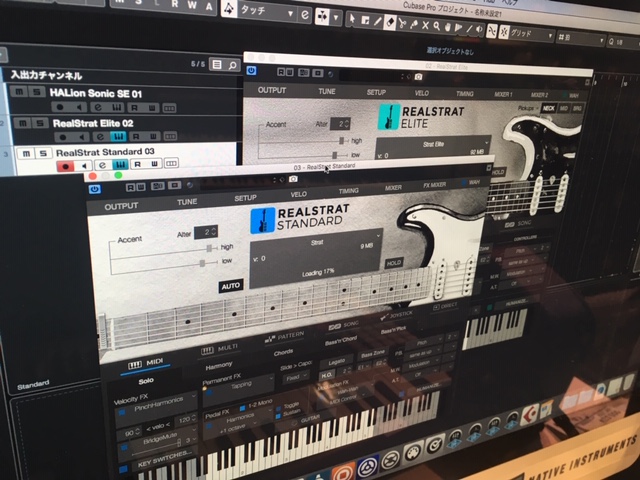
Task: Select the Split scissors tool
Action: click(x=402, y=24)
